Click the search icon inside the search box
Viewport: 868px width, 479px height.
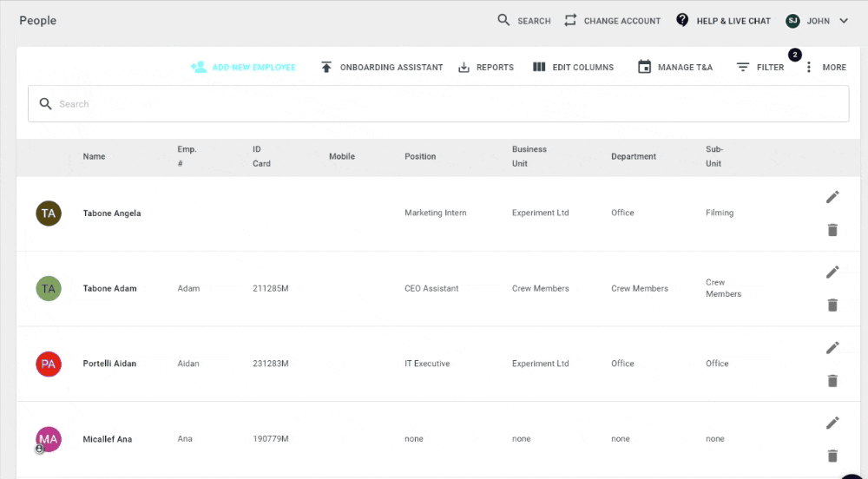coord(45,104)
